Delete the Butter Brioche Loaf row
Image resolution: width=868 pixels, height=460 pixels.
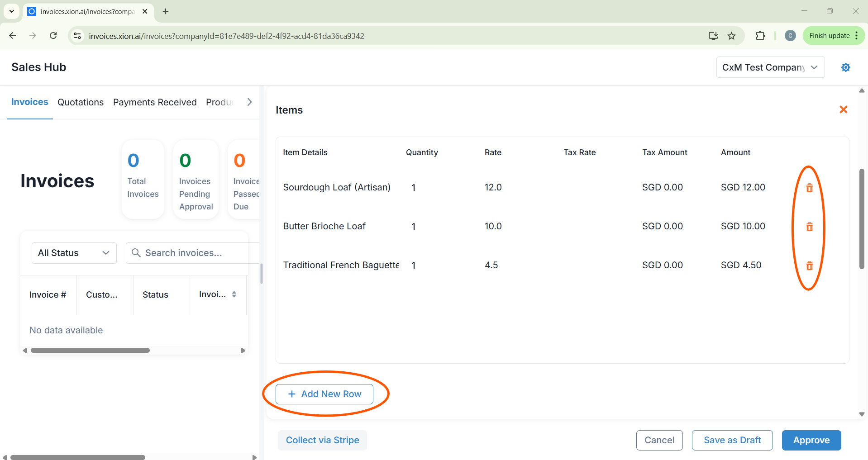coord(809,227)
